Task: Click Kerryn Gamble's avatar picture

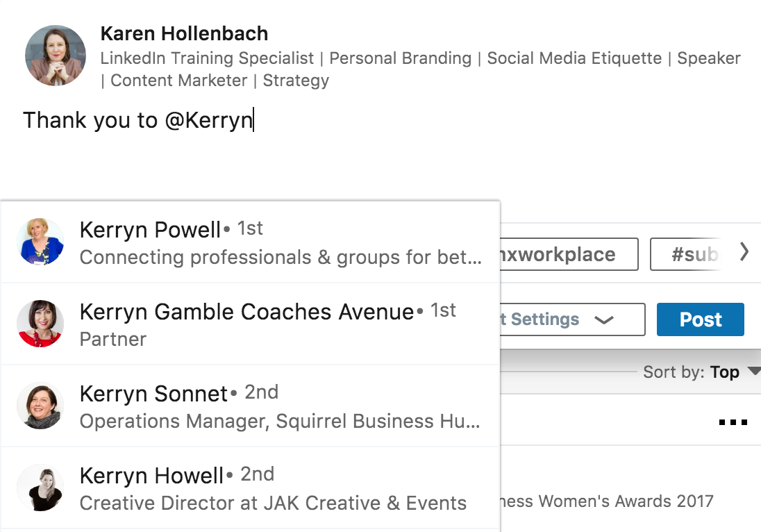Action: pos(40,323)
